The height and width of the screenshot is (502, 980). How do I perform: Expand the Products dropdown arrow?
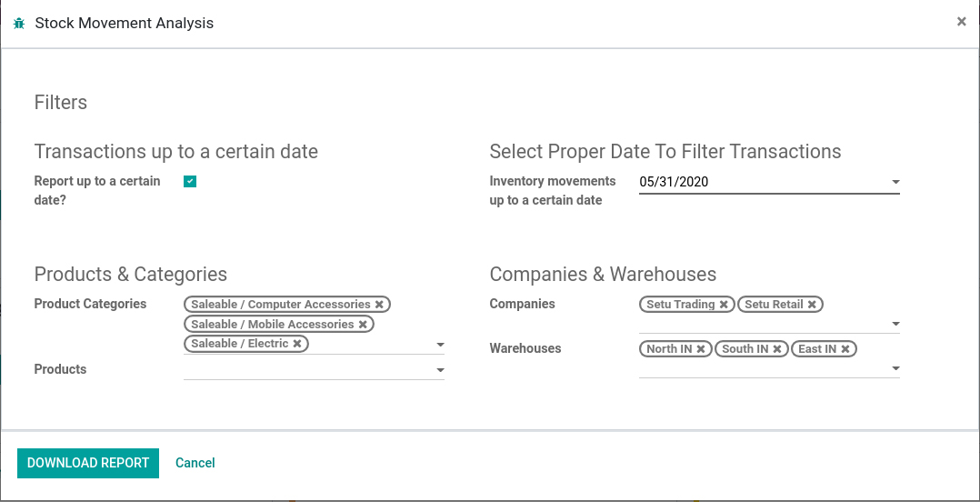440,370
